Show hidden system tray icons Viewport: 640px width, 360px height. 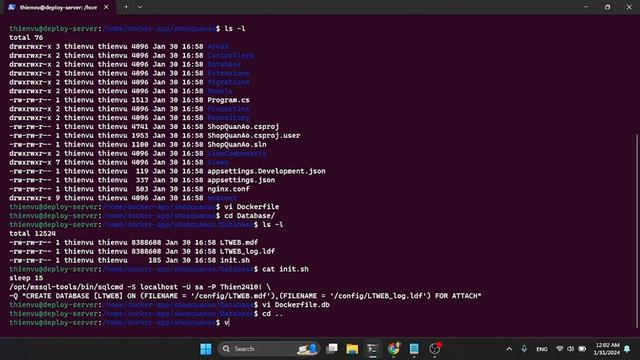509,349
